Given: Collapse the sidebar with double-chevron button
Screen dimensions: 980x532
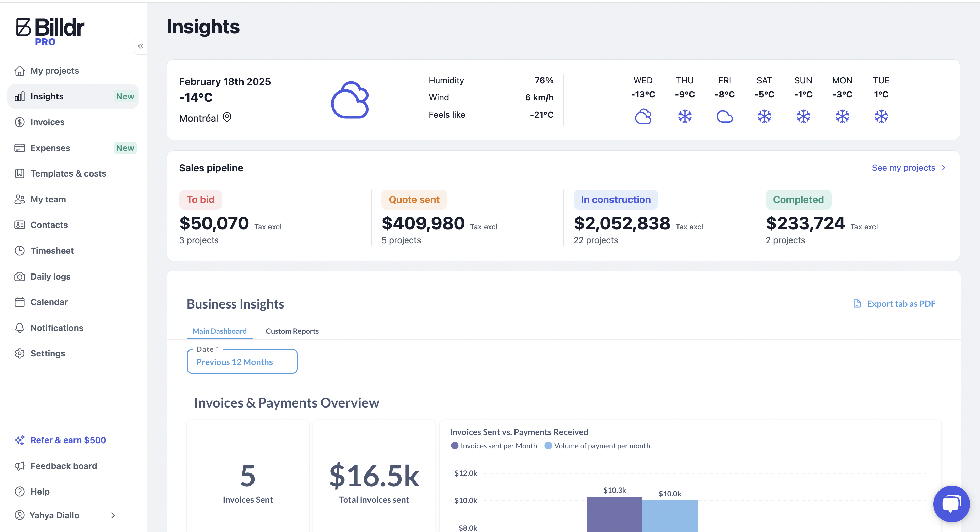Looking at the screenshot, I should pos(141,46).
